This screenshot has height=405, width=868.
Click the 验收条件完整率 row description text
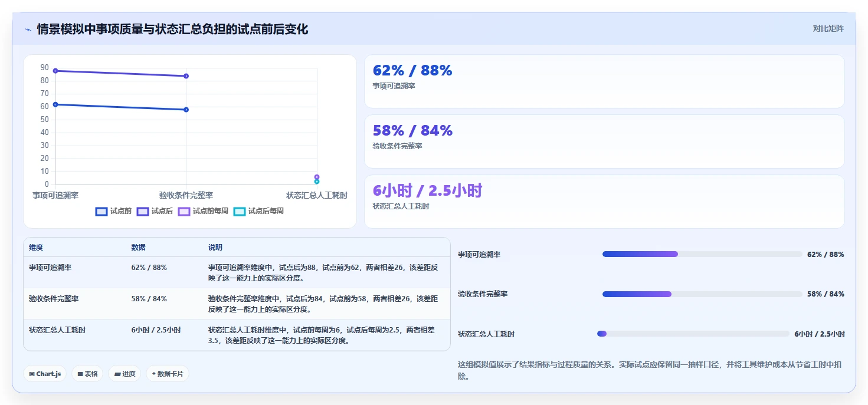coord(323,304)
